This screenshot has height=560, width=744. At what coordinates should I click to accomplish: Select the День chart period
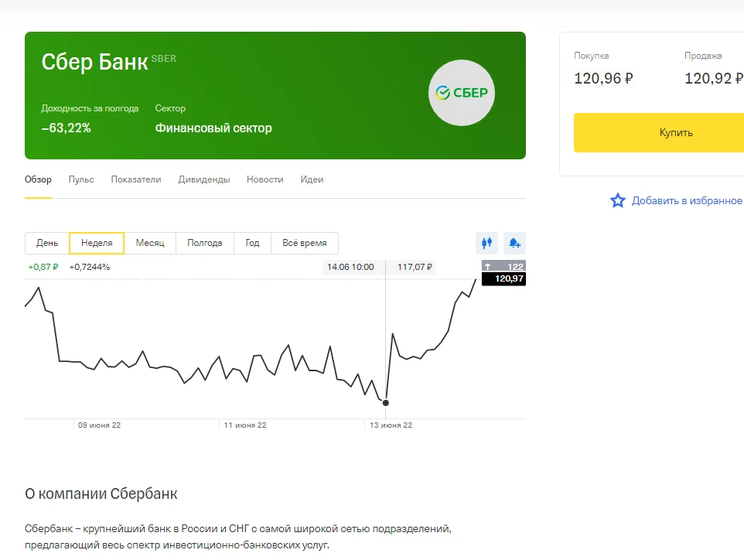(47, 243)
